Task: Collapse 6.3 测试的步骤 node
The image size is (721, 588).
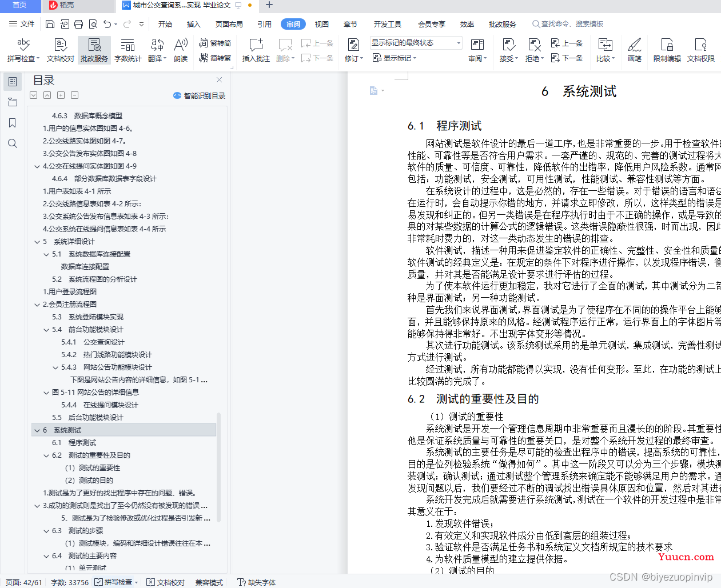Action: [x=46, y=531]
